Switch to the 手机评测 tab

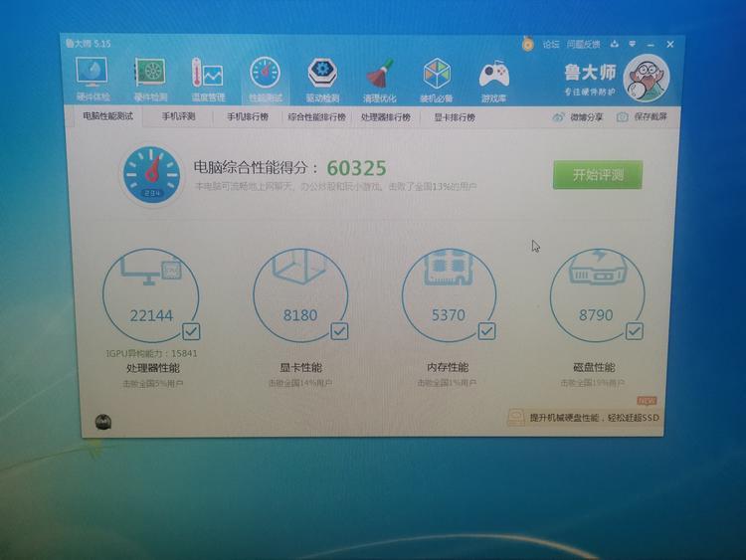(x=179, y=117)
